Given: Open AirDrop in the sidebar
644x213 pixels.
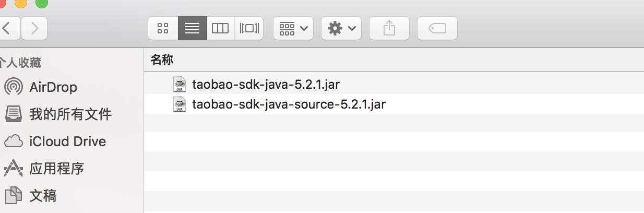Looking at the screenshot, I should point(53,87).
